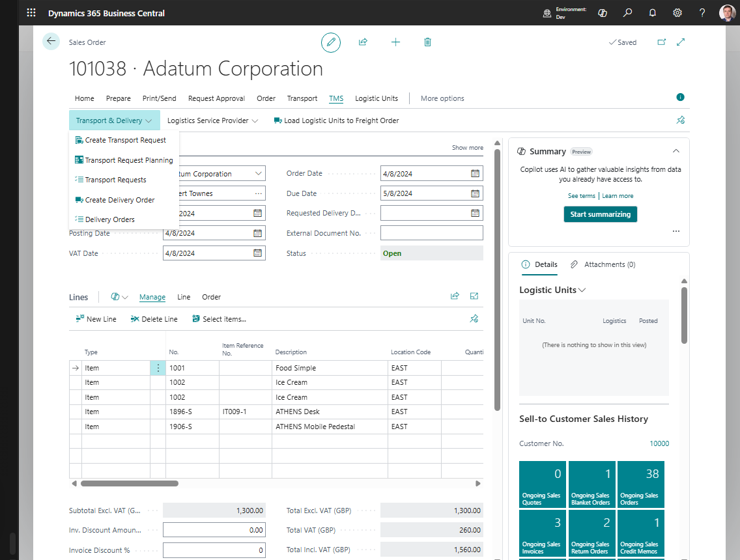This screenshot has width=740, height=560.
Task: Click Invoice Discount % field
Action: click(214, 550)
